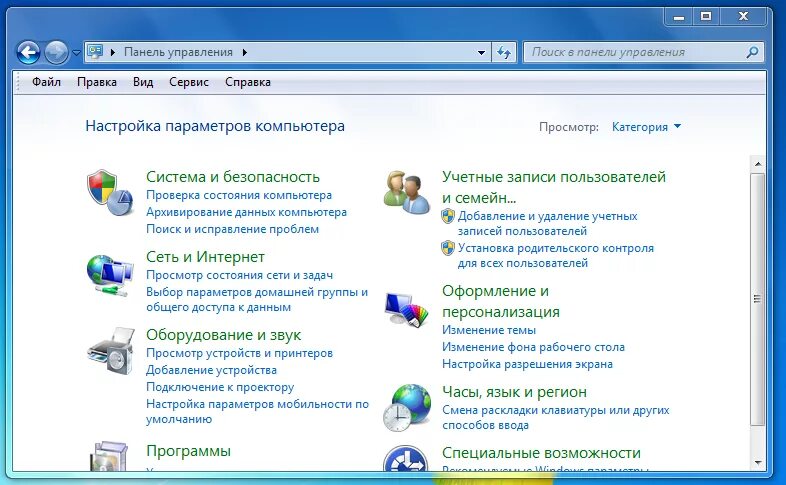This screenshot has height=485, width=786.
Task: Open the recent pages dropdown arrow
Action: 76,52
